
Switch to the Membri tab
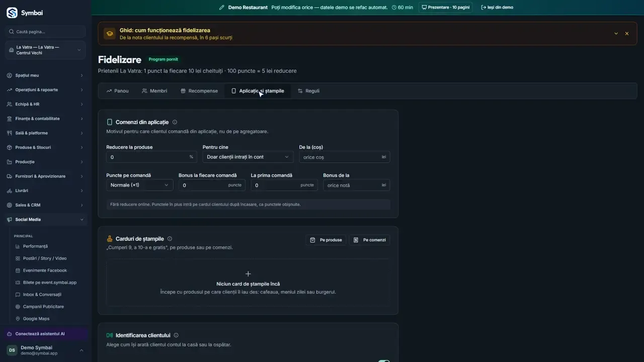pyautogui.click(x=154, y=91)
